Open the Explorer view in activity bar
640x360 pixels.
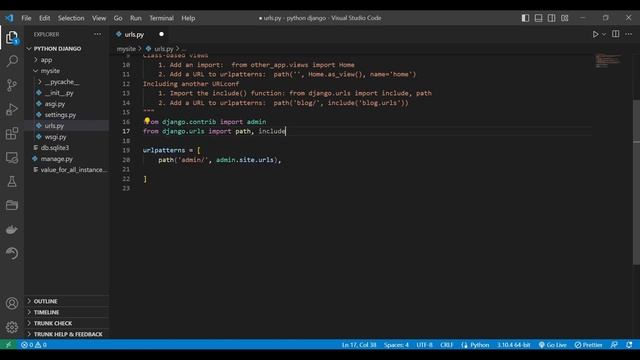[12, 38]
